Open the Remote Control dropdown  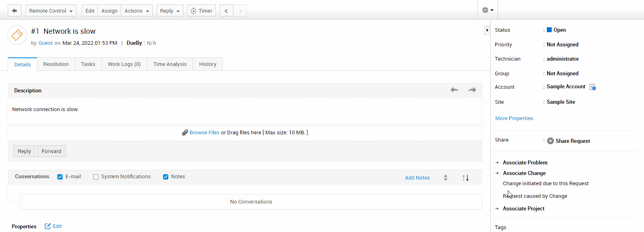[x=51, y=11]
